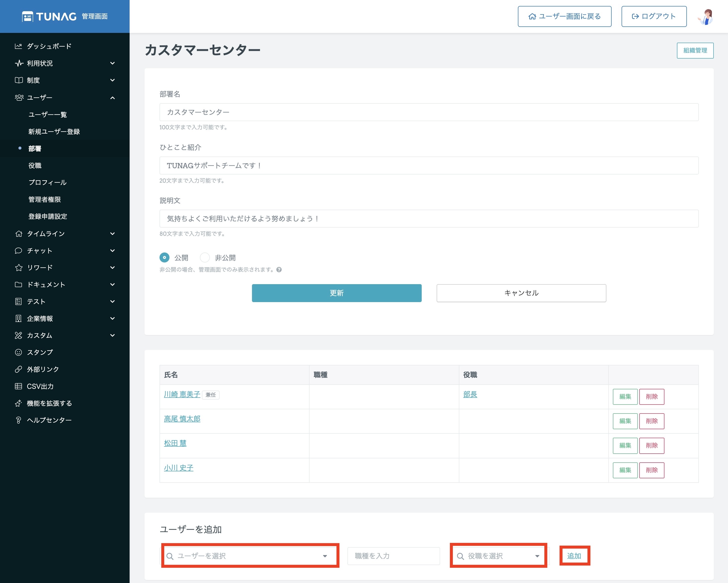Viewport: 728px width, 583px height.
Task: Open 高尾 慎太郎 user link
Action: [182, 418]
